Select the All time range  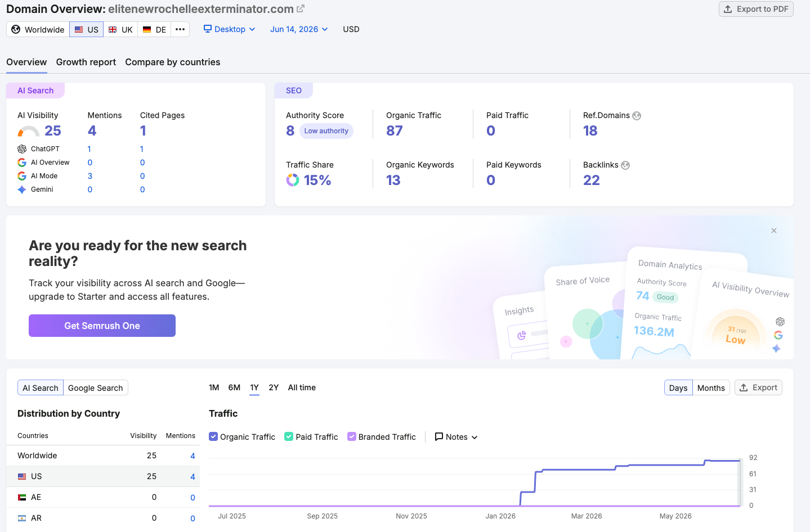coord(302,387)
